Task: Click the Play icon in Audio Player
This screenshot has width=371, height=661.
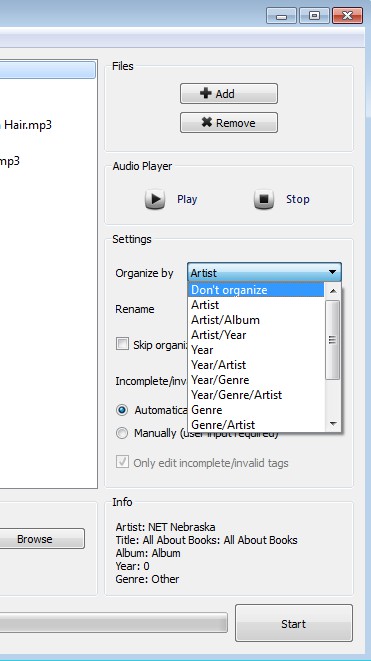Action: (x=155, y=199)
